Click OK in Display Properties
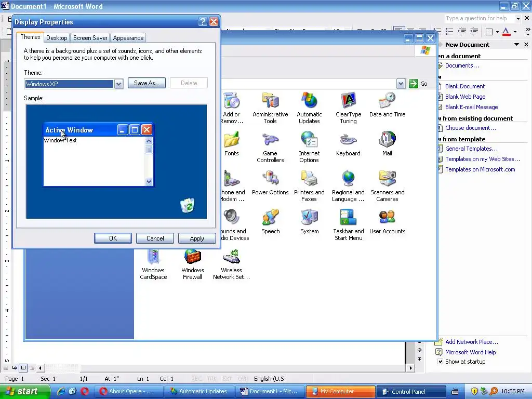This screenshot has width=532, height=399. coord(113,238)
